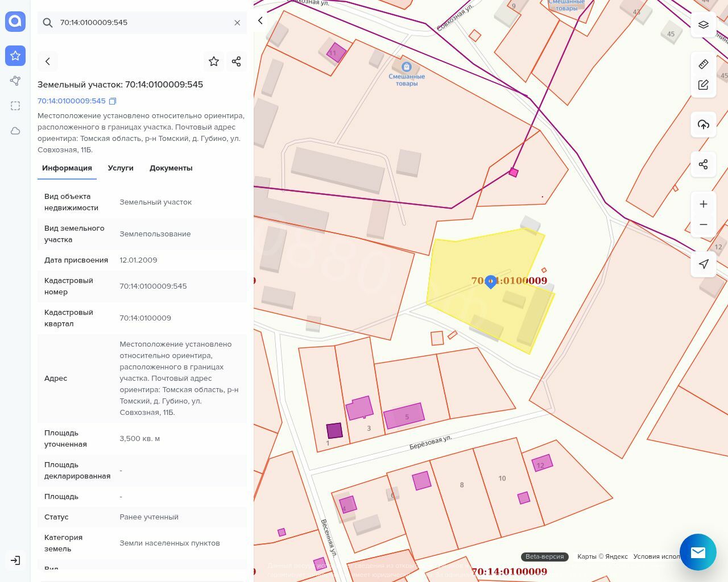Image resolution: width=728 pixels, height=582 pixels.
Task: Click the cadastral number search field
Action: tap(142, 23)
